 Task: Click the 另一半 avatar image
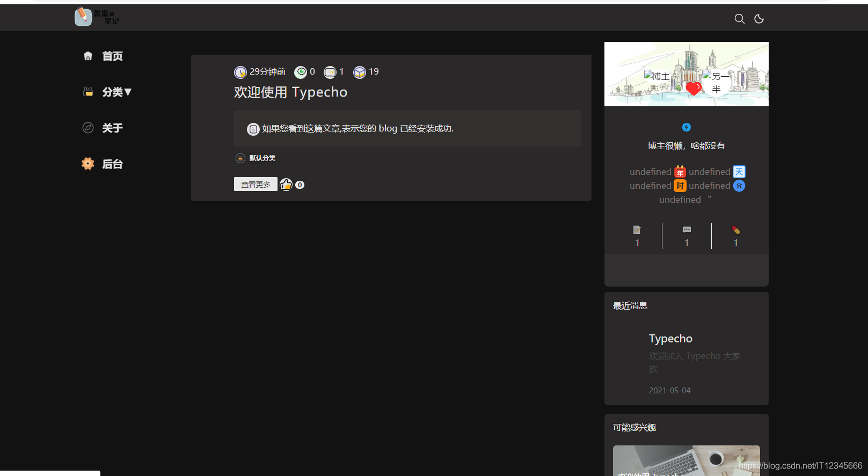click(x=716, y=82)
